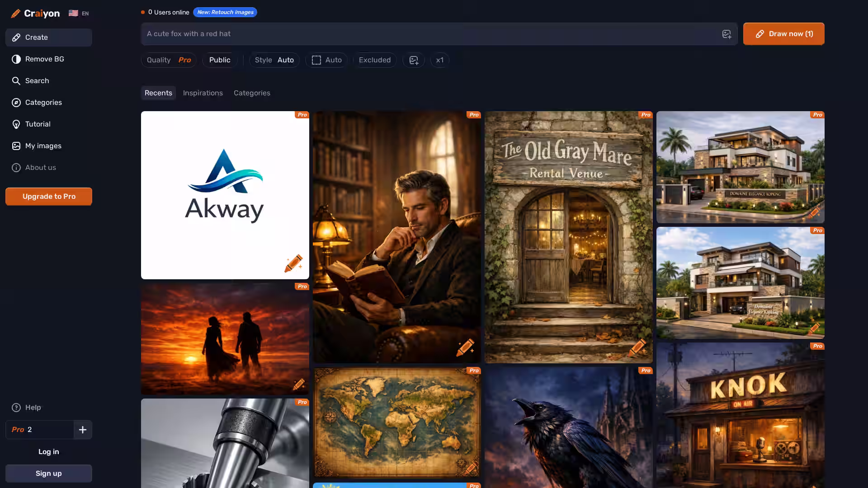This screenshot has height=488, width=868.
Task: Click the plus icon next to Pro credits
Action: [83, 430]
